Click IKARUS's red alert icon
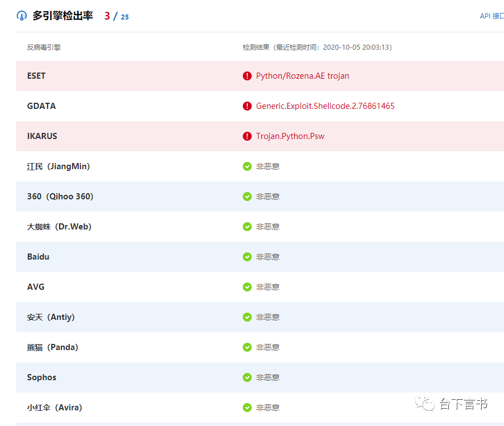The image size is (504, 426). point(247,136)
